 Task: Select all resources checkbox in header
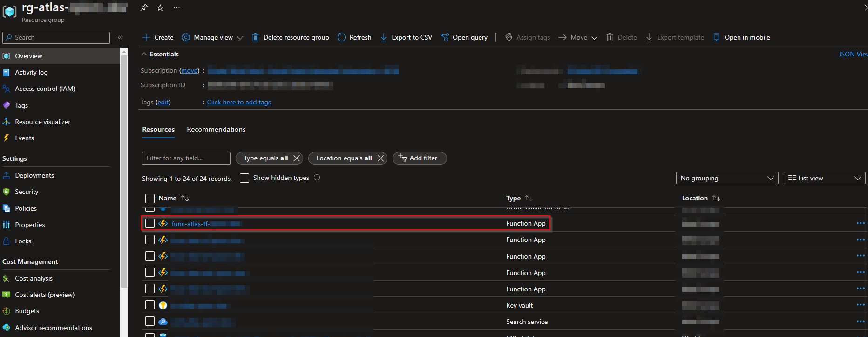tap(150, 199)
